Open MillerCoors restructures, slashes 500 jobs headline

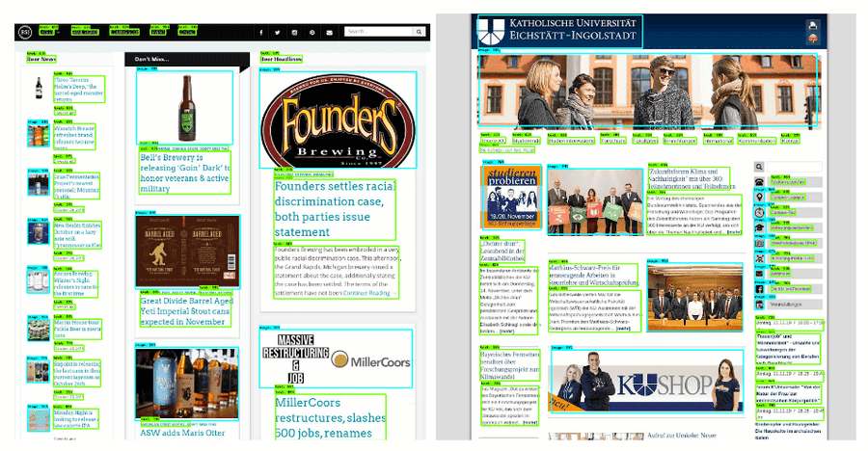click(331, 418)
